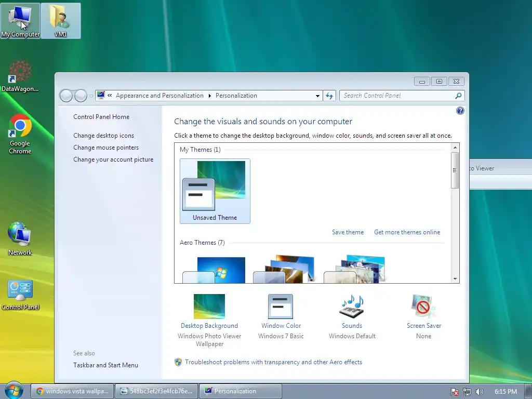
Task: Click the Aero troubleshoot shield icon
Action: pyautogui.click(x=178, y=362)
